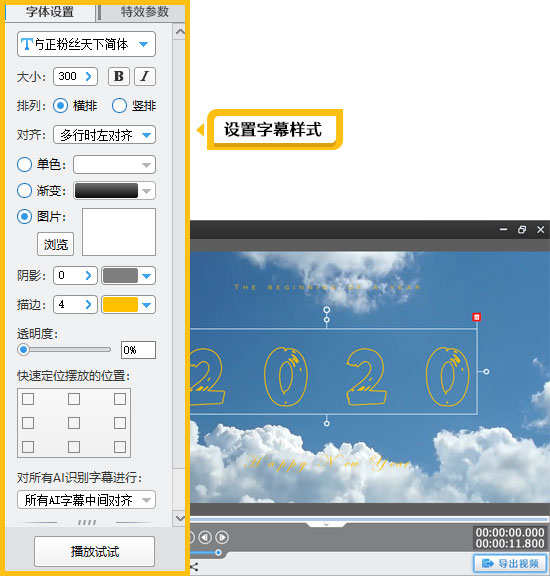This screenshot has height=576, width=550.
Task: Step to the next frame in the player
Action: (222, 537)
